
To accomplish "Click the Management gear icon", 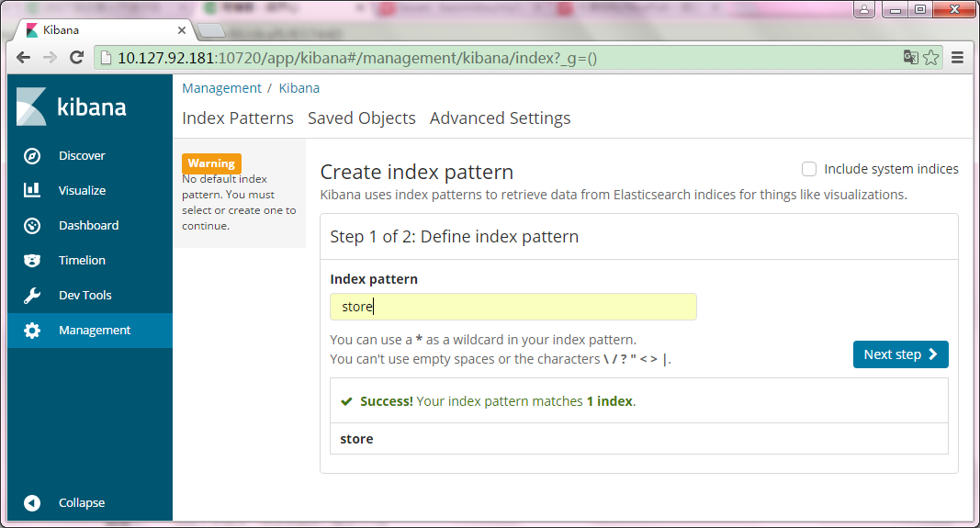I will 32,330.
